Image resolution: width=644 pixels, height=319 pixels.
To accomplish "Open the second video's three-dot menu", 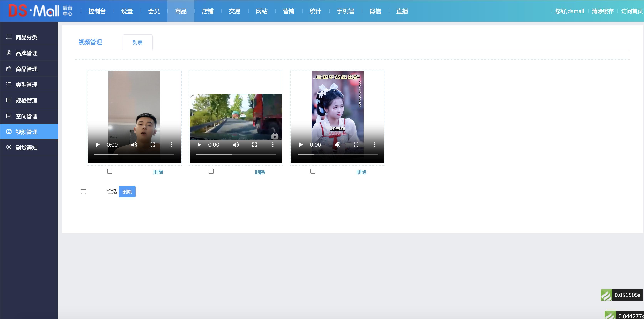I will point(273,145).
